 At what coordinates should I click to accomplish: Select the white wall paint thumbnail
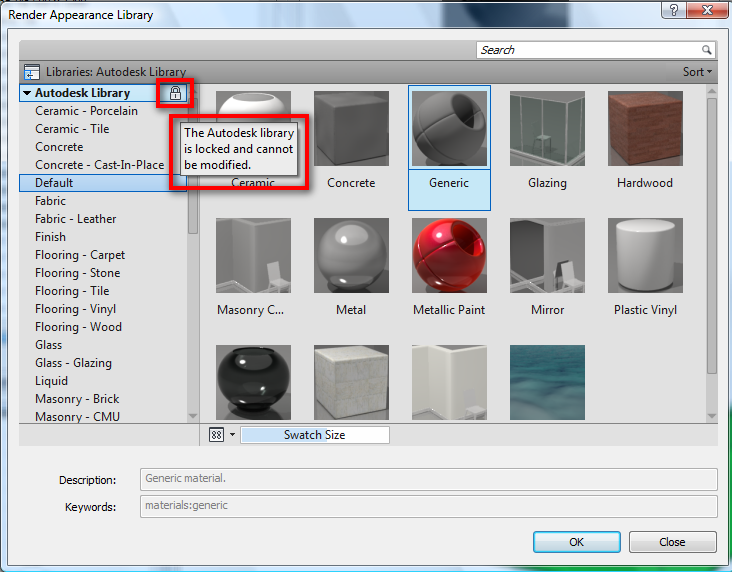(449, 382)
